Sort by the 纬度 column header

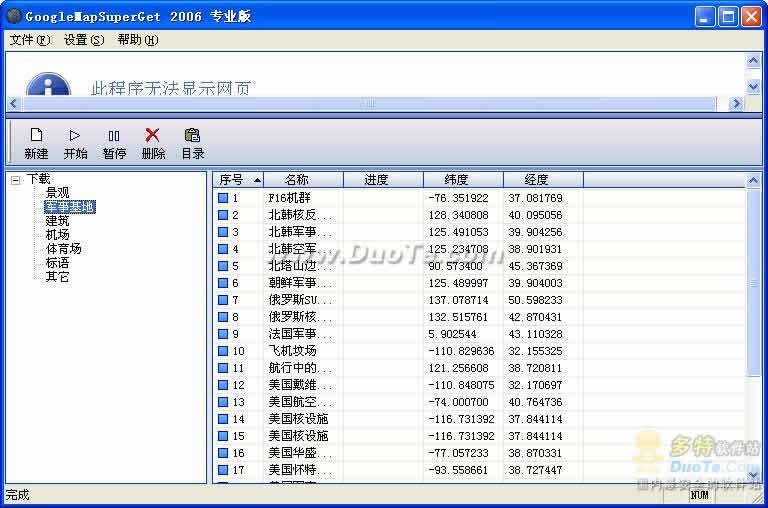tap(463, 180)
